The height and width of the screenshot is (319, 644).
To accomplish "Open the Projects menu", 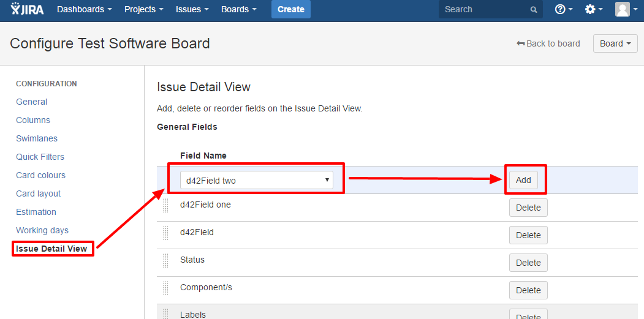I will (x=144, y=9).
